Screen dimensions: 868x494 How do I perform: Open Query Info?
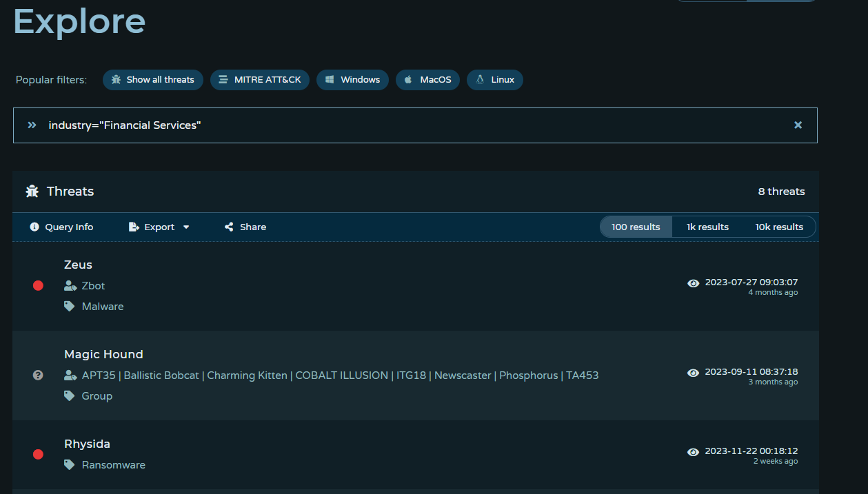tap(61, 227)
